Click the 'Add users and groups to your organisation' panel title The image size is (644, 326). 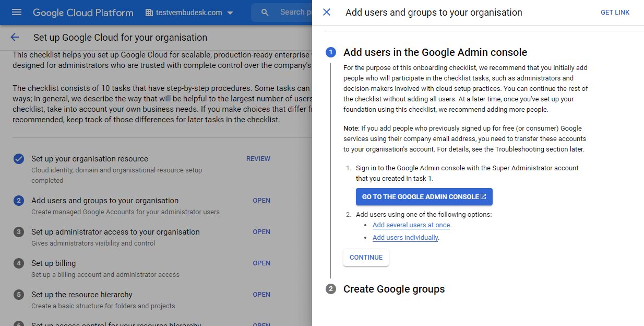(434, 13)
